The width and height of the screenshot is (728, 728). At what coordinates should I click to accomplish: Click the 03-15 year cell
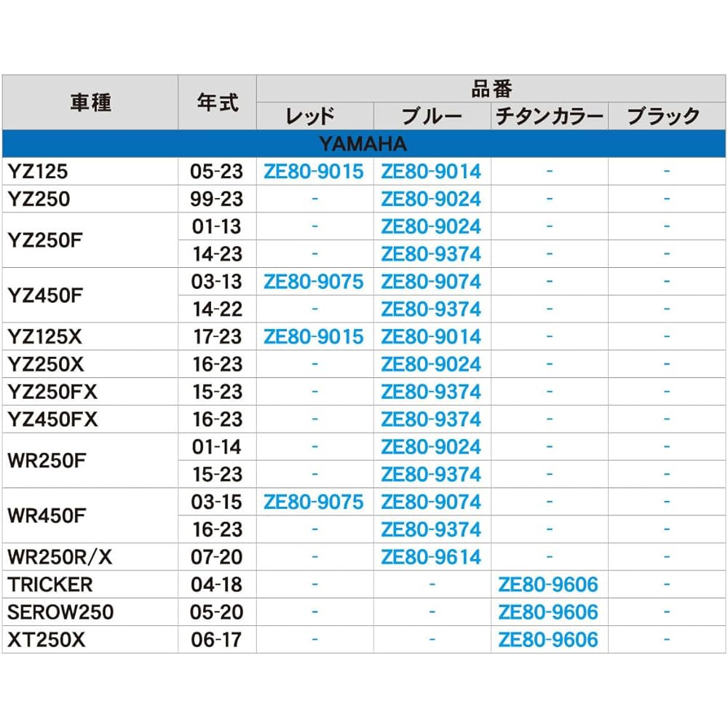217,502
